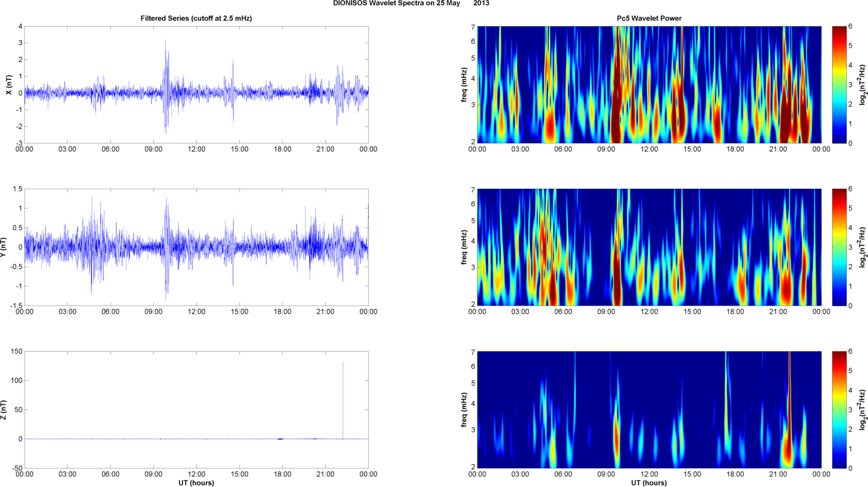This screenshot has height=487, width=868.
Task: Click the '21:00' tick under Z wavelet spectrogram
Action: tap(778, 474)
